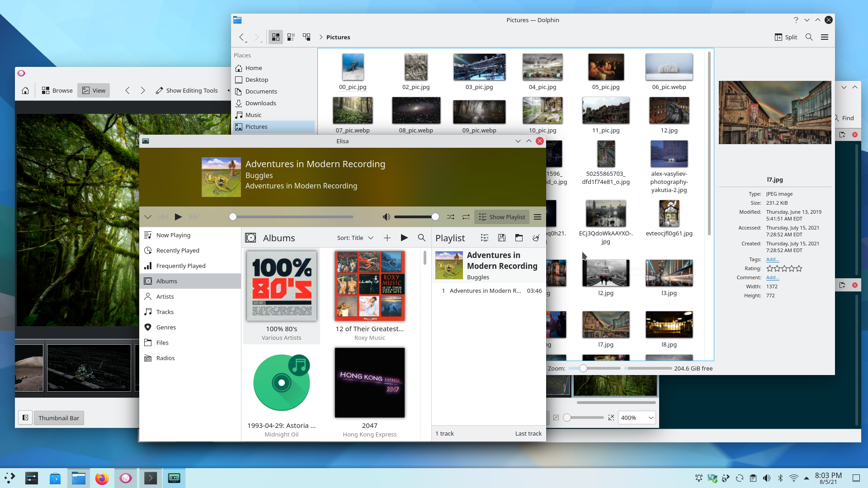
Task: Click the repeat toggle icon in Elisa
Action: coord(467,216)
